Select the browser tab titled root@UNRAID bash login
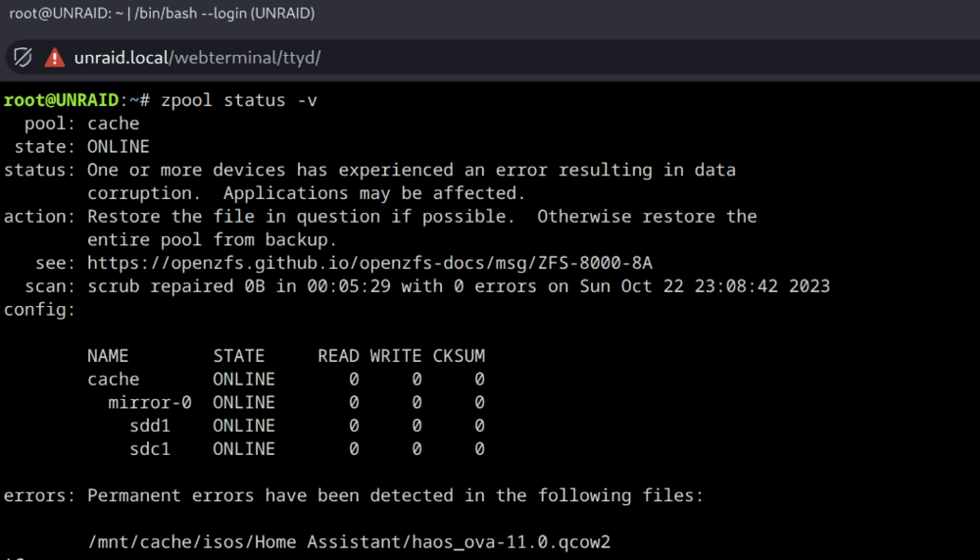Viewport: 980px width, 560px height. tap(162, 13)
